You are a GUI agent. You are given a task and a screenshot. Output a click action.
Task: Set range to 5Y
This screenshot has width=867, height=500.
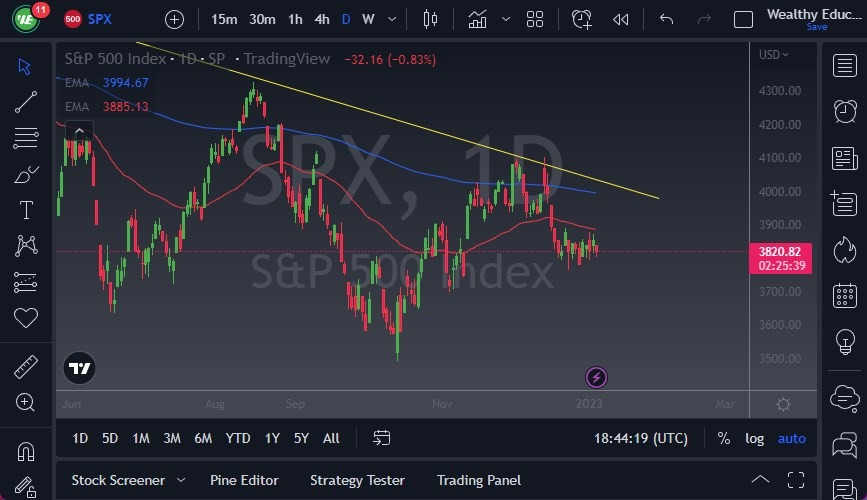pos(301,438)
